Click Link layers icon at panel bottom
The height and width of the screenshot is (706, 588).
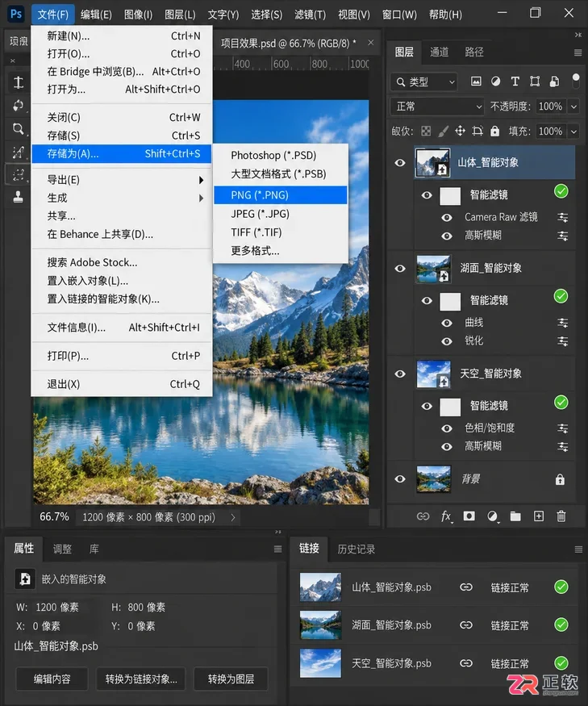click(x=423, y=516)
